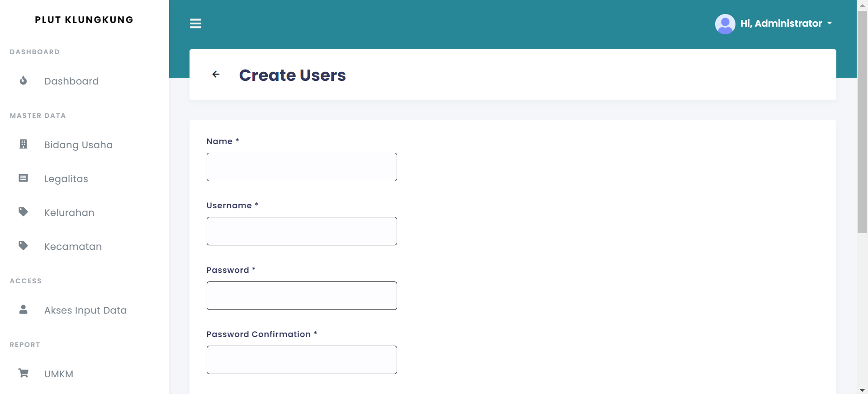Screen dimensions: 868x394
Task: Open the PLUT KLUNGKUNG brand link
Action: 84,20
